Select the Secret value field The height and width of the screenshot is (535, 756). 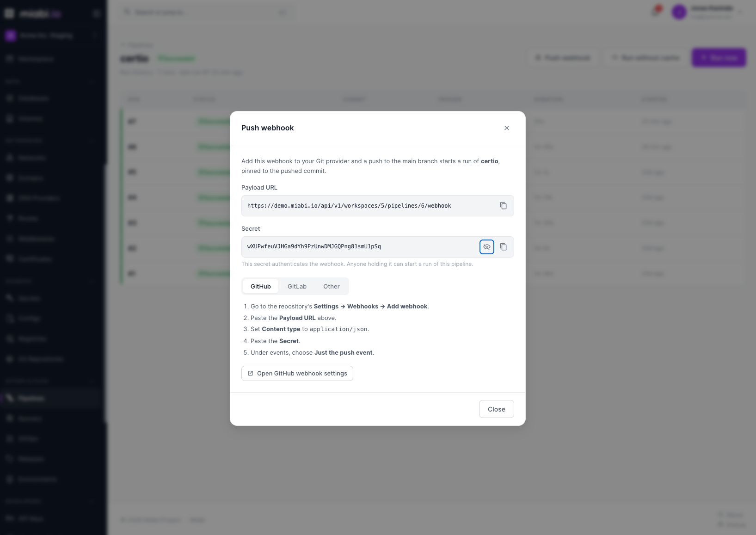pos(377,247)
